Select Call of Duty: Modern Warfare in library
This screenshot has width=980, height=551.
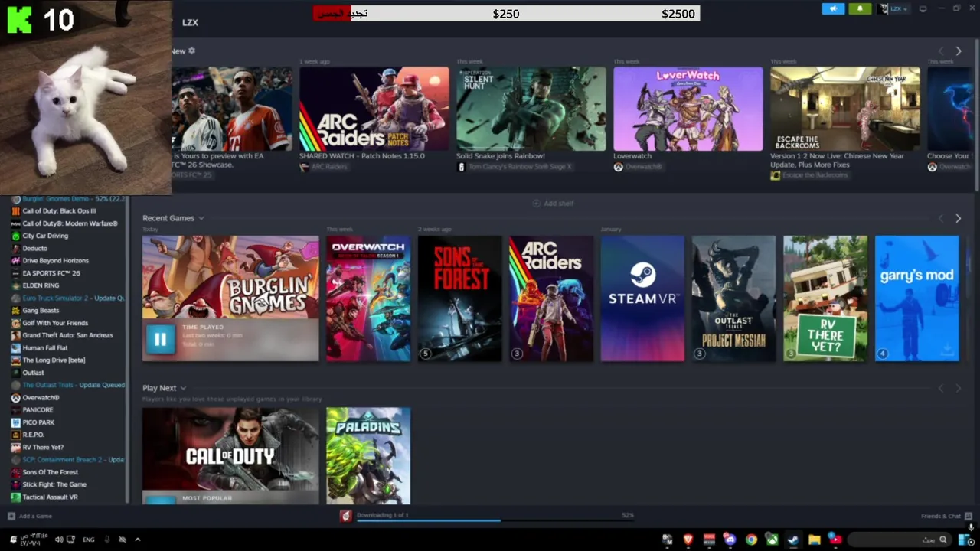click(70, 223)
